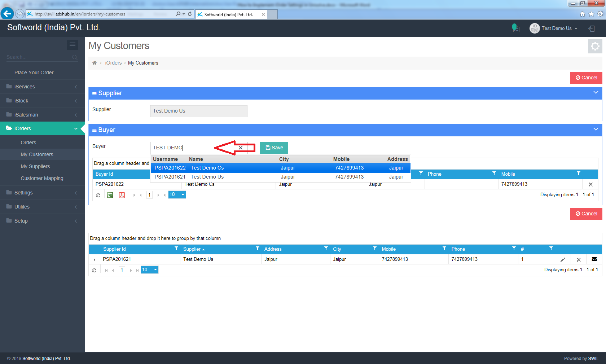Click the sidebar search field
The height and width of the screenshot is (364, 606).
point(38,57)
